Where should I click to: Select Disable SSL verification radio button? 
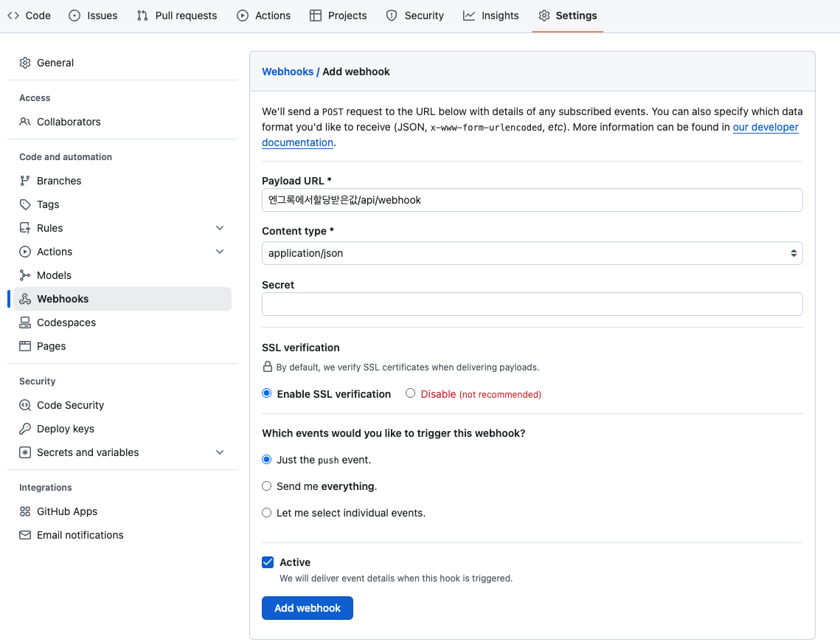410,393
